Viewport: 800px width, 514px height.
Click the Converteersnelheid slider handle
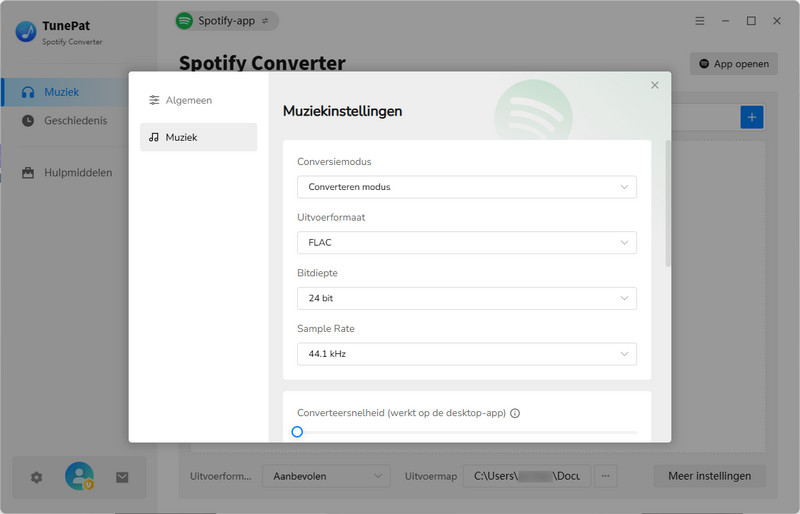coord(297,432)
